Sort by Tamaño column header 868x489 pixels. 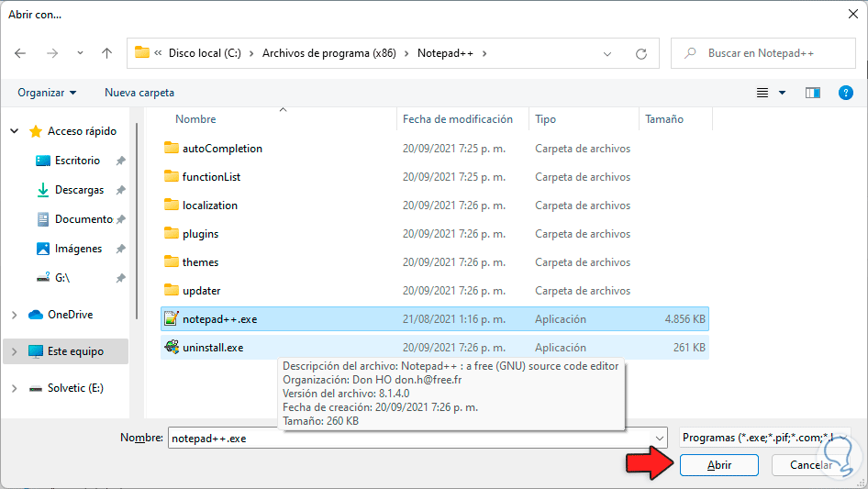click(664, 119)
